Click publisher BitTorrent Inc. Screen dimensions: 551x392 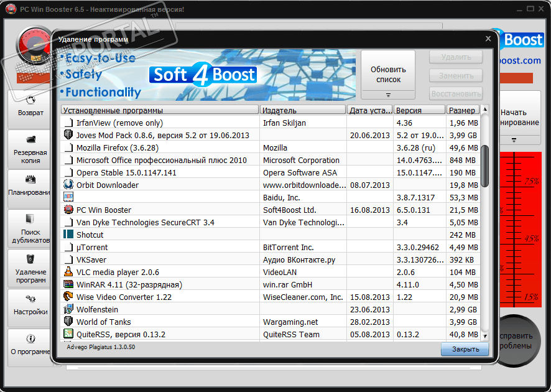coord(288,247)
